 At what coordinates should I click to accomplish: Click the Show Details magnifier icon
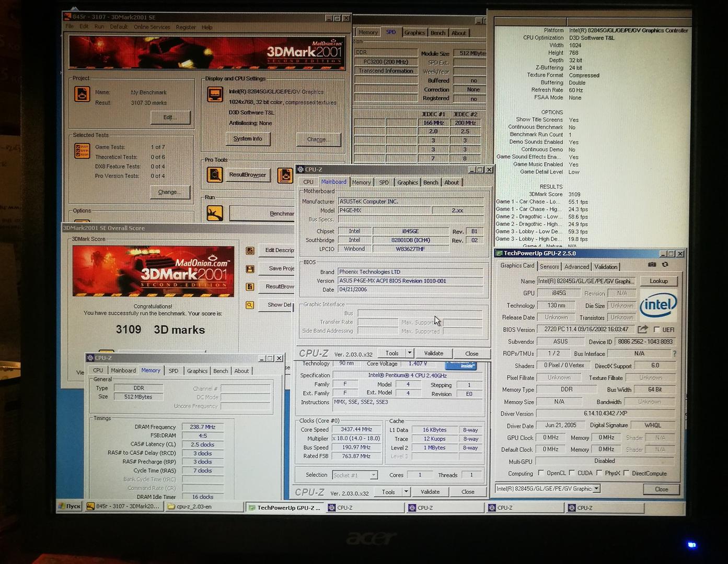pos(250,305)
